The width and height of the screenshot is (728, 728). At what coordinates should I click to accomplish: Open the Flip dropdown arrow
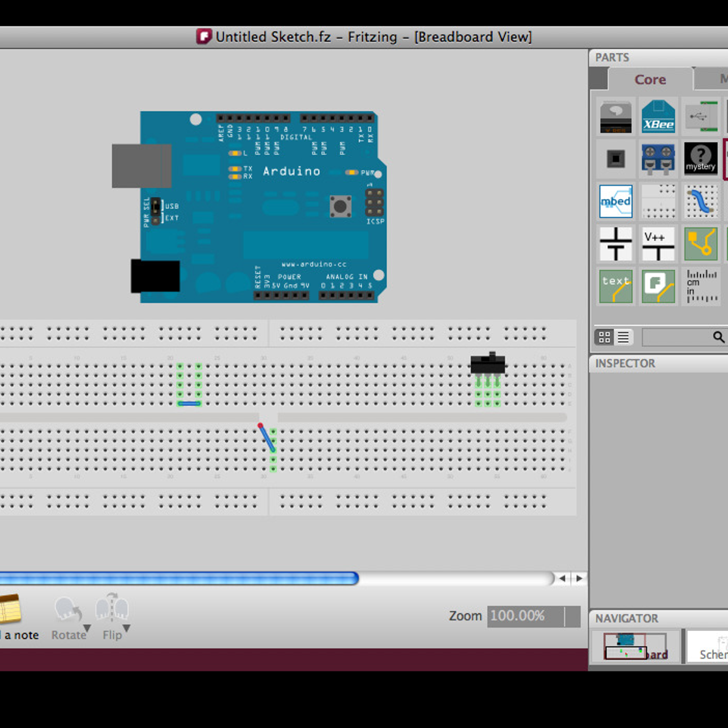click(127, 628)
